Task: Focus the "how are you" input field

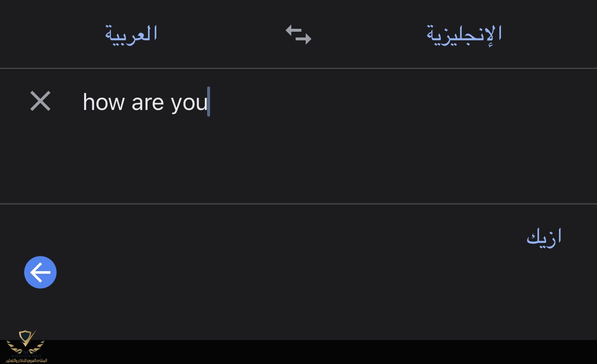Action: point(298,136)
